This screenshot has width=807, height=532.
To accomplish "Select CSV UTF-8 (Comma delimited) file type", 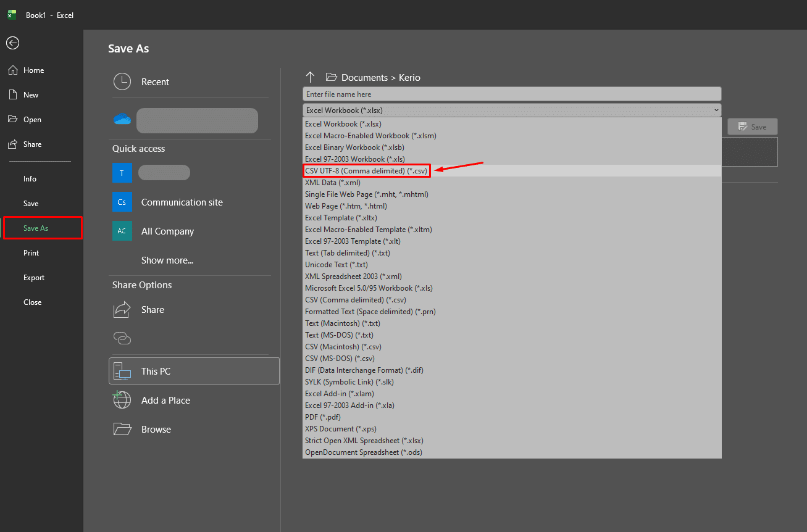I will [x=366, y=170].
